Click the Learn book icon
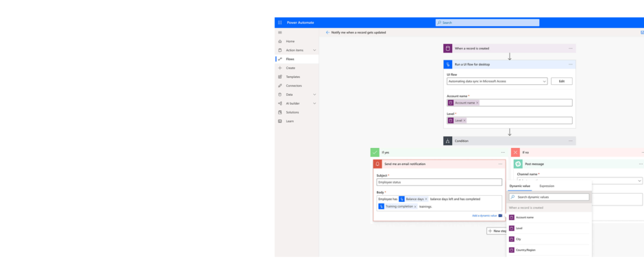This screenshot has height=274, width=644. click(x=280, y=121)
